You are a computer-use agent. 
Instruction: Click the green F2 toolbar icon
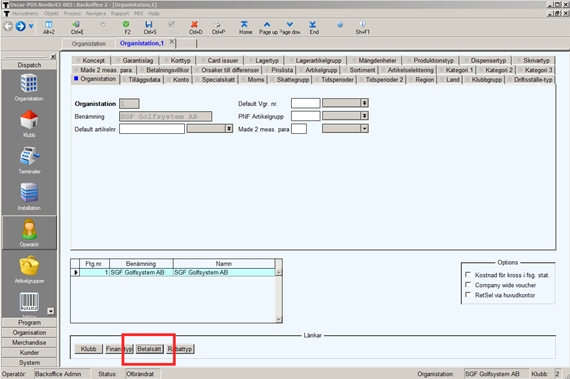pos(127,25)
